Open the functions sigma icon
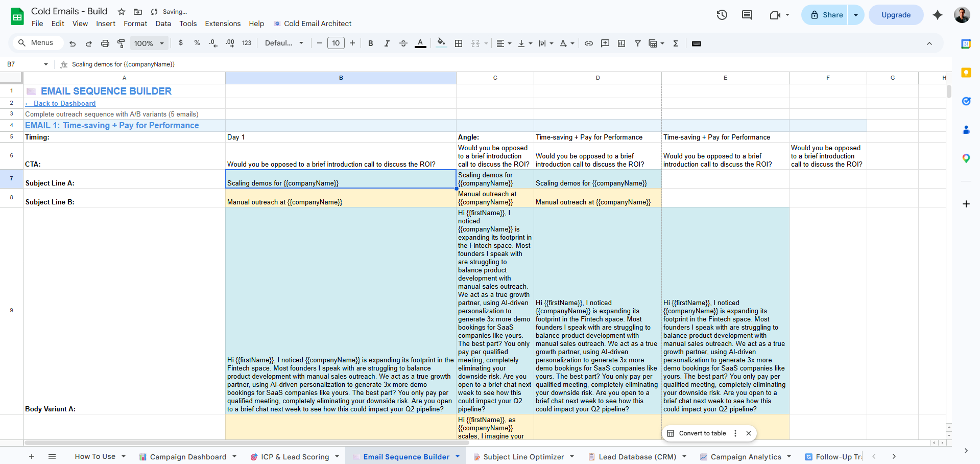980x464 pixels. (676, 43)
